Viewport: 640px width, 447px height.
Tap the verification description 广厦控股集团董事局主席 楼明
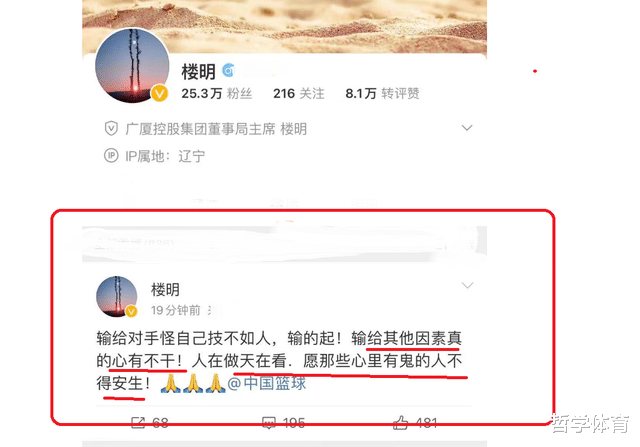click(216, 129)
